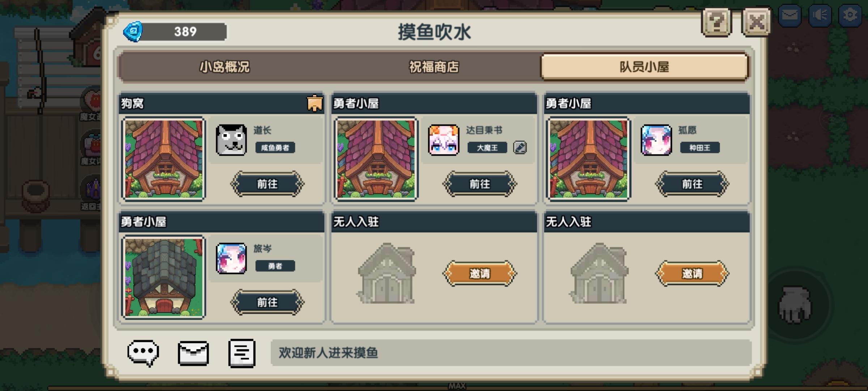Open the notes log icon
868x391 pixels.
(242, 353)
